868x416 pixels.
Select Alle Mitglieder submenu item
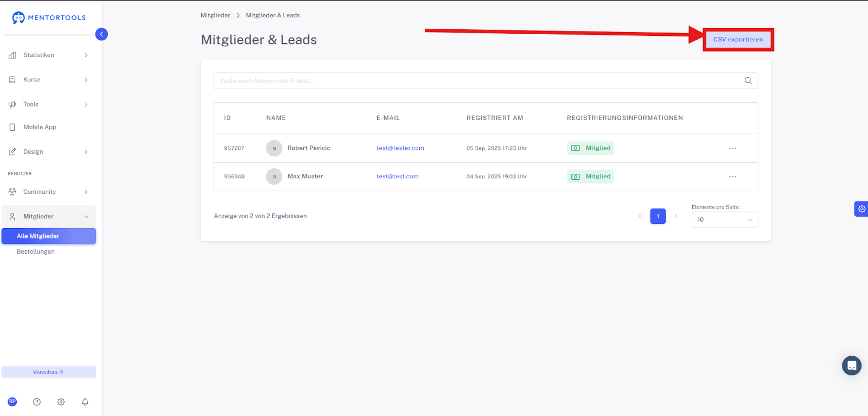coord(49,236)
